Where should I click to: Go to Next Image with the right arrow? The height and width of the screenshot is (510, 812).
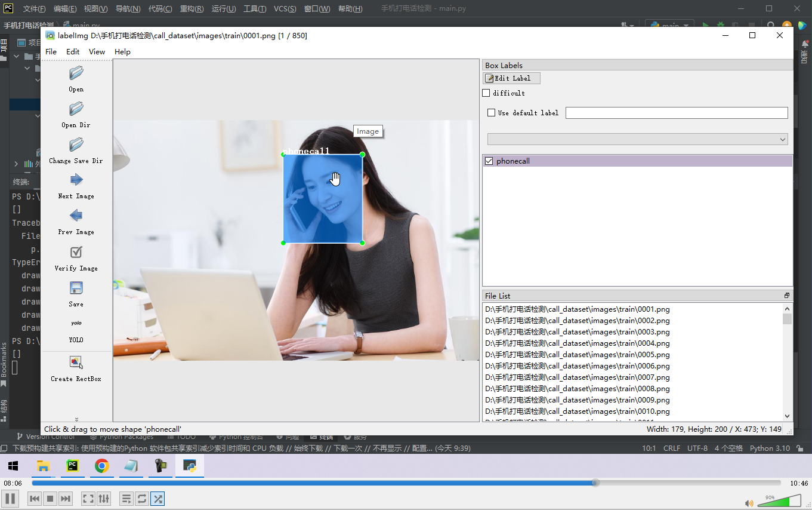76,180
